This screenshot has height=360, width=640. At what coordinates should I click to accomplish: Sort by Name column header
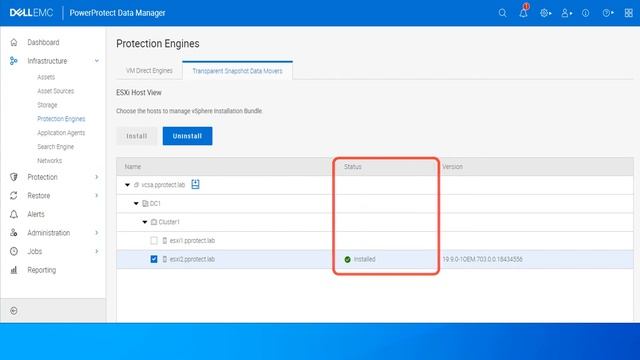click(133, 167)
